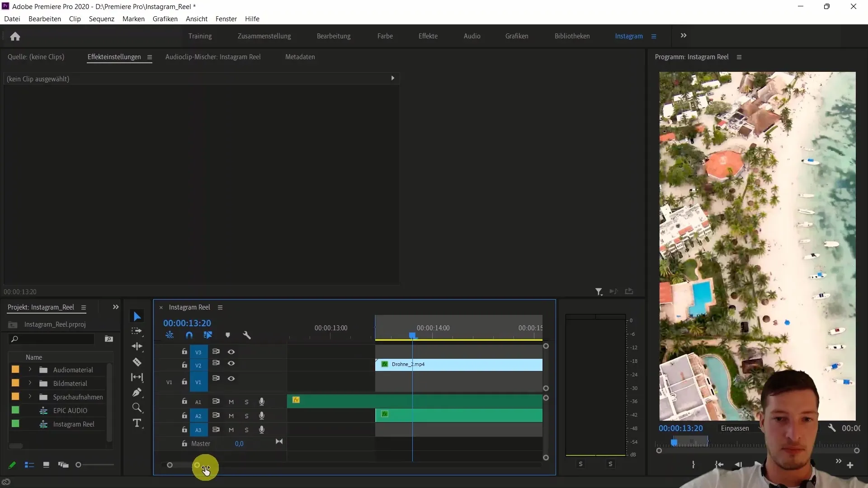Select the Track Select Forward tool
The height and width of the screenshot is (488, 868).
coord(137,331)
